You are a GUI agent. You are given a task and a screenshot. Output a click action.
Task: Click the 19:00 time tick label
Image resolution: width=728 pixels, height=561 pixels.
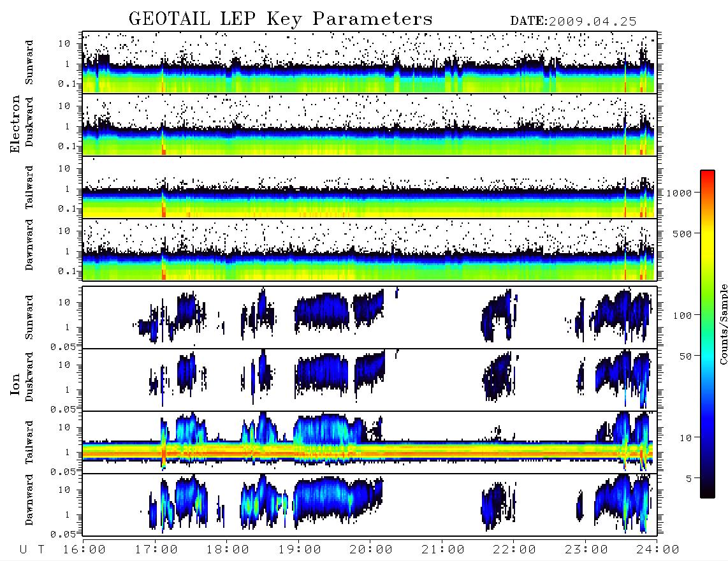300,550
